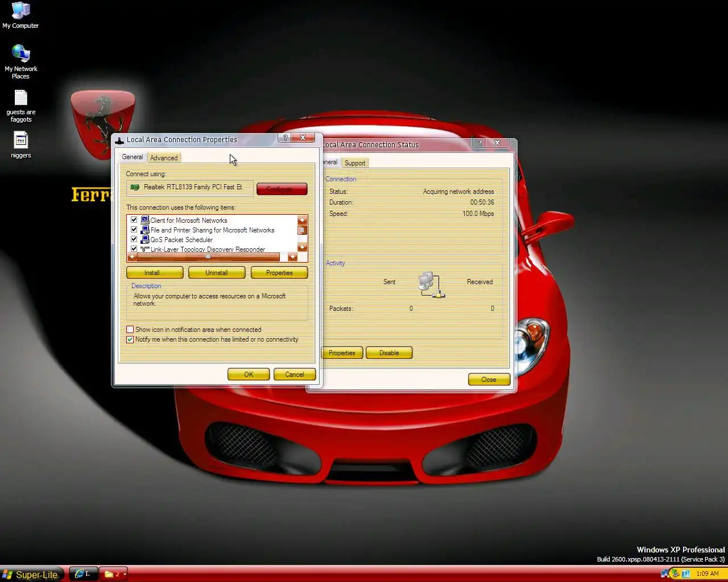728x582 pixels.
Task: Select the General tab in Status window
Action: (x=330, y=162)
